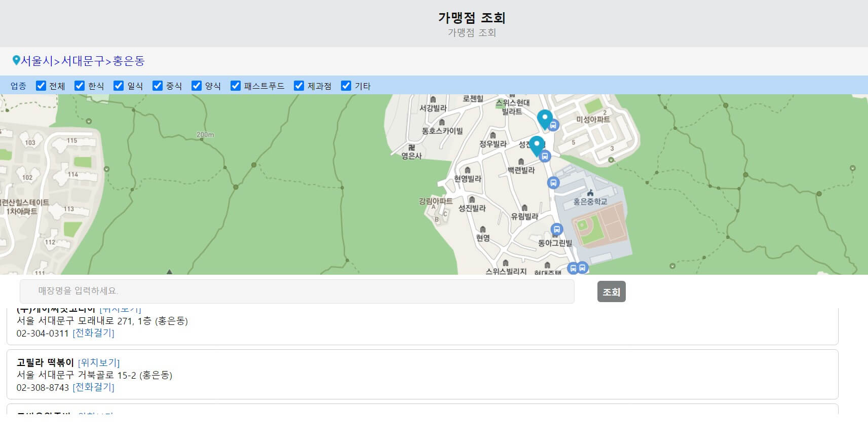Click the 200m contour label on map
This screenshot has width=868, height=441.
point(205,135)
